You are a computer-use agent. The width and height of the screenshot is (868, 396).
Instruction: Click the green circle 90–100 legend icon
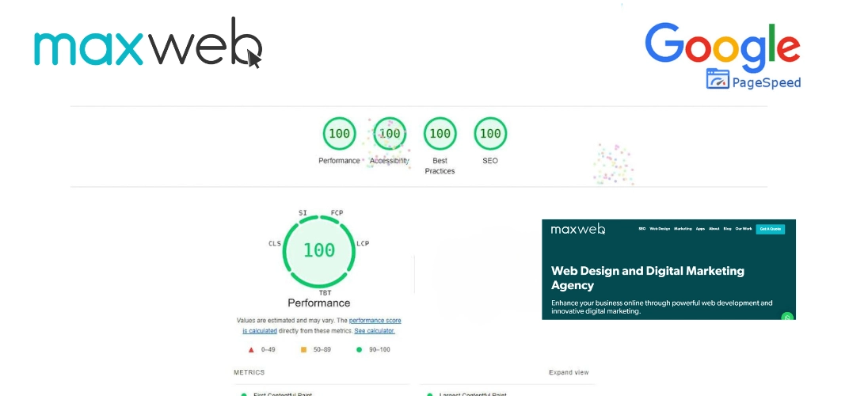pos(359,349)
